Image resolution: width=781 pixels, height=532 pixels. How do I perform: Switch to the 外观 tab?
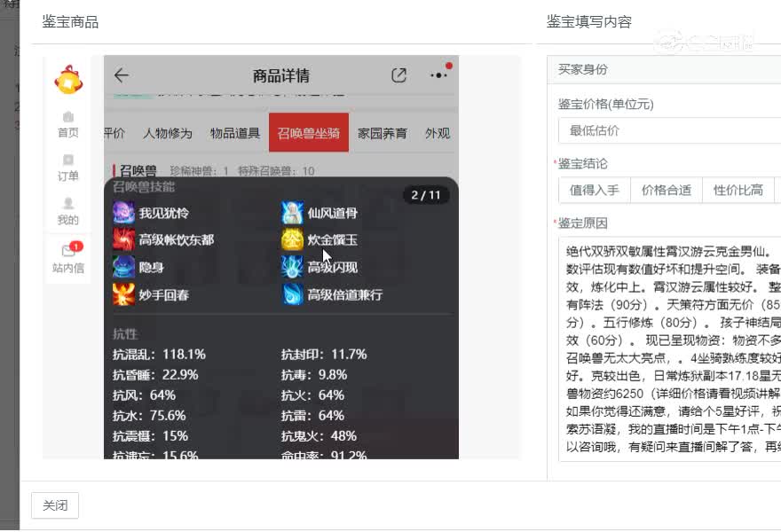coord(438,133)
